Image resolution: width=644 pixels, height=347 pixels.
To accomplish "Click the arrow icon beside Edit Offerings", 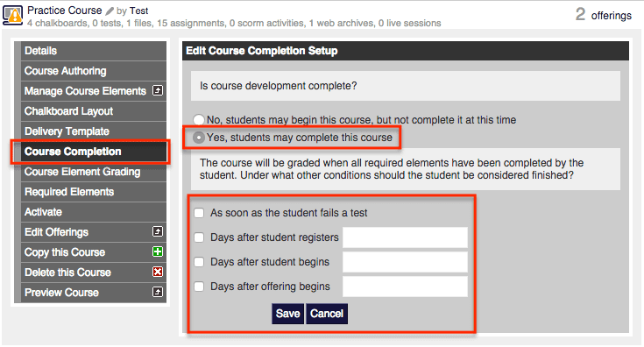I will pos(158,231).
